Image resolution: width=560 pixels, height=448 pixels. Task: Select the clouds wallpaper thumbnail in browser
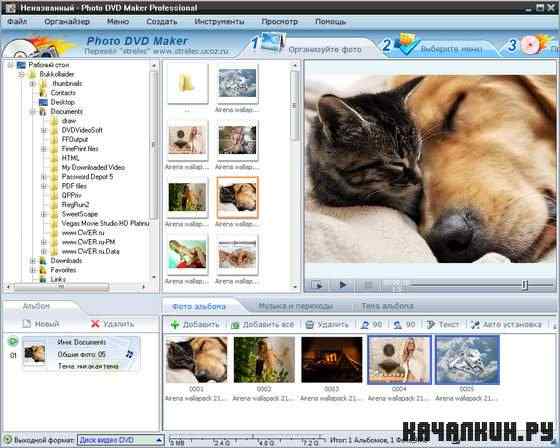click(x=237, y=84)
